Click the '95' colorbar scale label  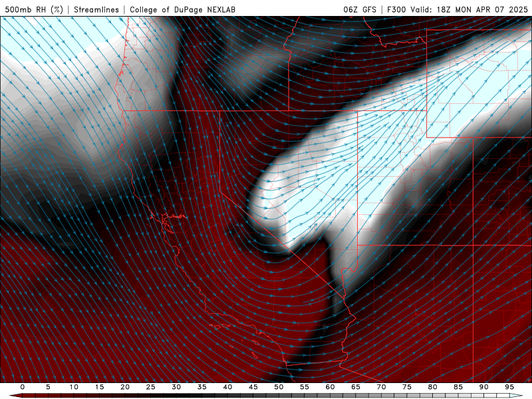tap(509, 387)
